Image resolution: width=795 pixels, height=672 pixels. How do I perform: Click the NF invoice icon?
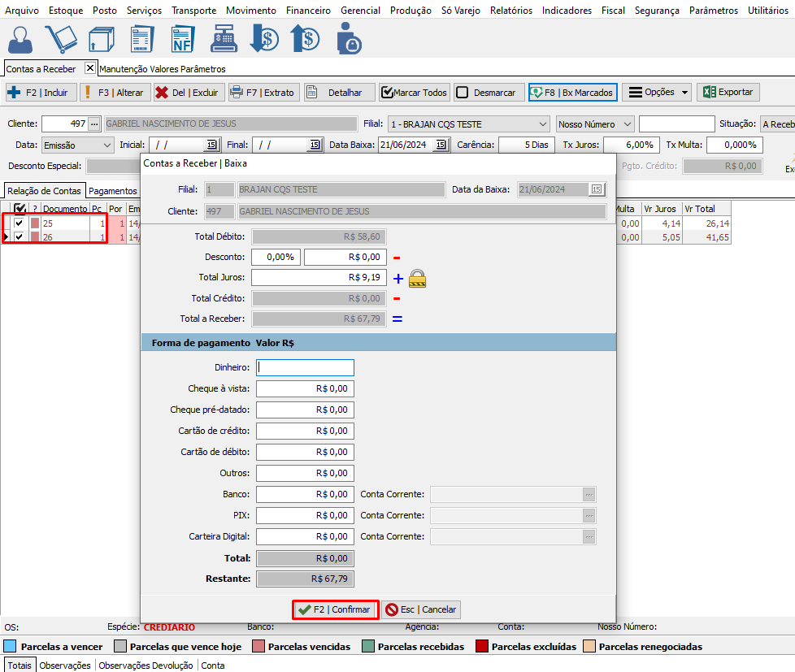[182, 39]
